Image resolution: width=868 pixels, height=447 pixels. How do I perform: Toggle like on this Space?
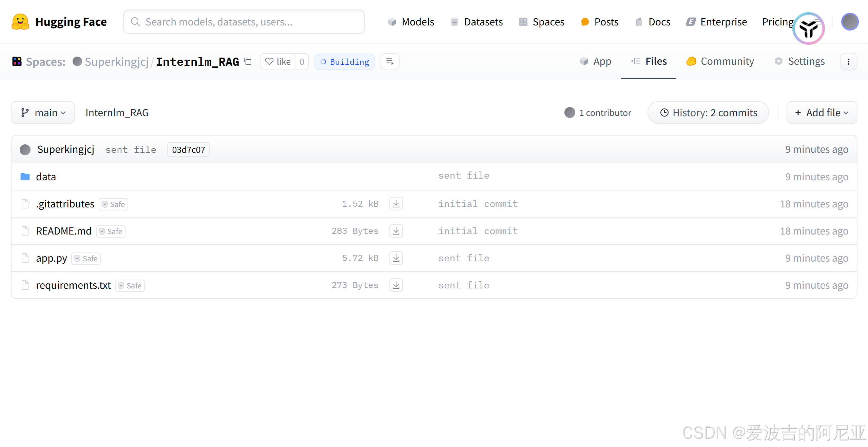pos(278,61)
